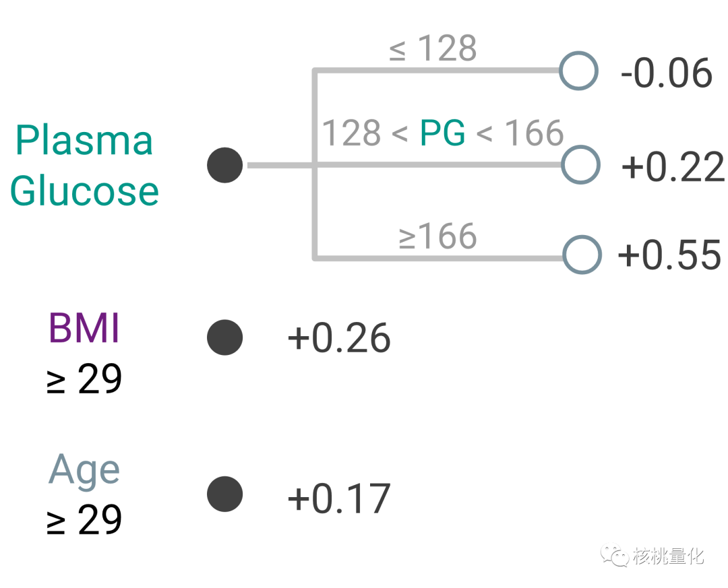728x588 pixels.
Task: Click the ≤ 128 branch label
Action: pos(433,49)
